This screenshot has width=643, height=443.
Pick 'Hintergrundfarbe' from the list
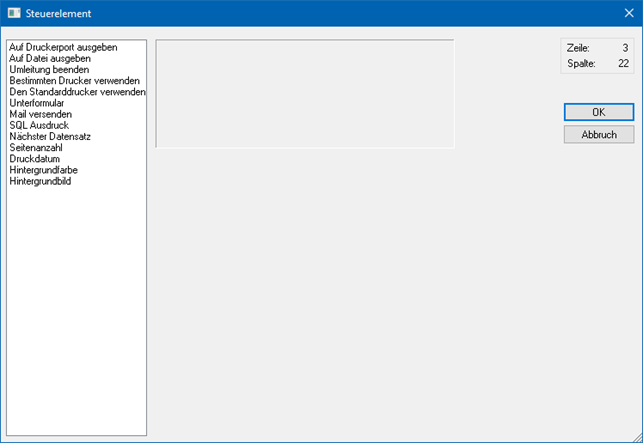45,171
